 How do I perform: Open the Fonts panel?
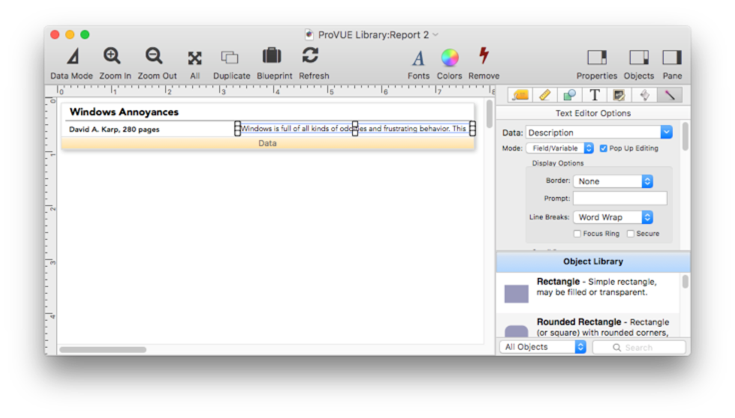(418, 58)
